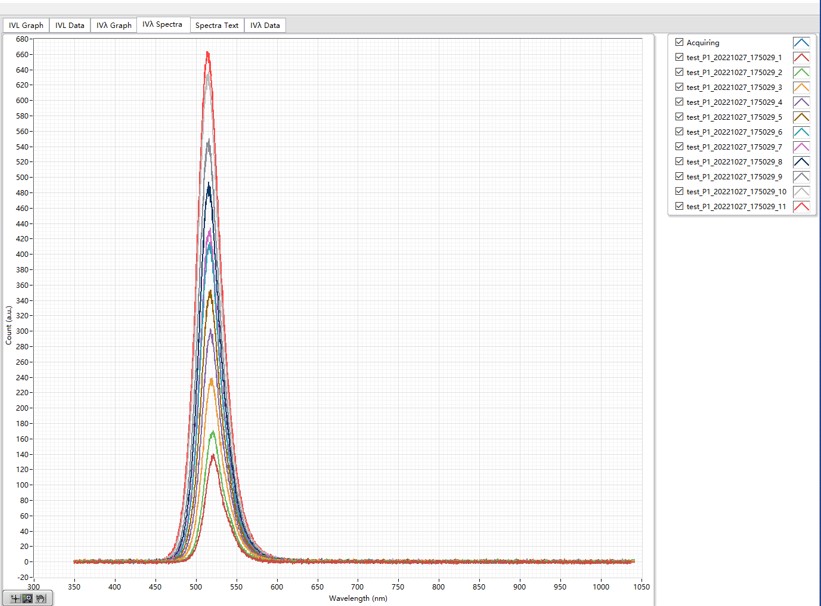Open the IVL Data tab
Viewport: 821px width, 606px height.
coord(70,25)
